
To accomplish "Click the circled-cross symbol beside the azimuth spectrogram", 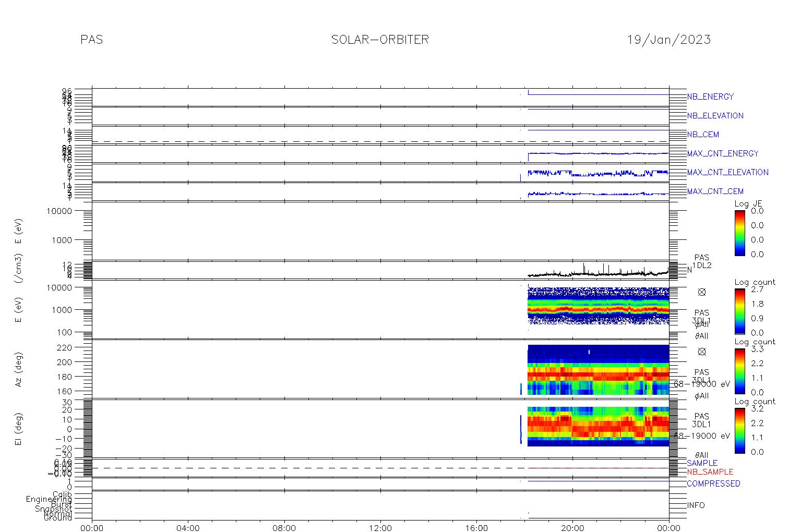I will coord(702,352).
